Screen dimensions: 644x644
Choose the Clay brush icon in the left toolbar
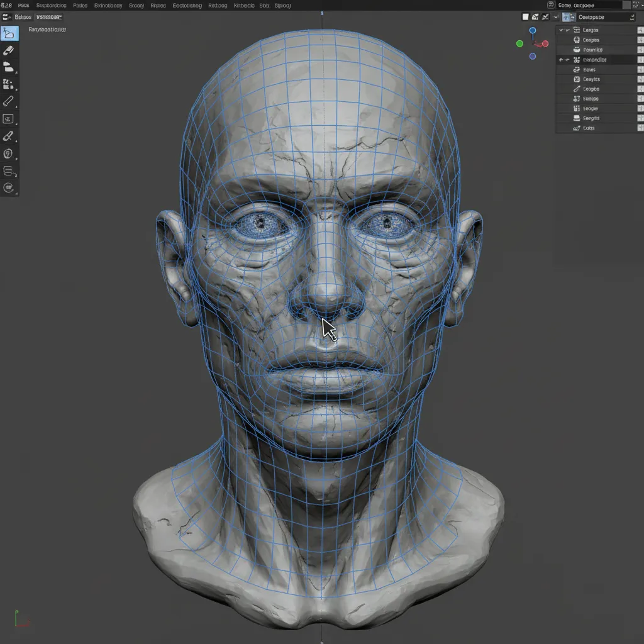(x=10, y=67)
